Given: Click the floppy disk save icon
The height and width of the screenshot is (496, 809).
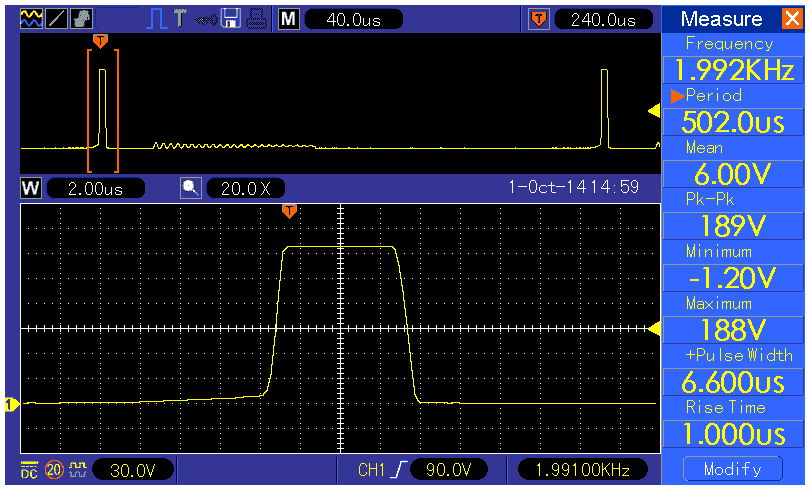Looking at the screenshot, I should [x=230, y=19].
